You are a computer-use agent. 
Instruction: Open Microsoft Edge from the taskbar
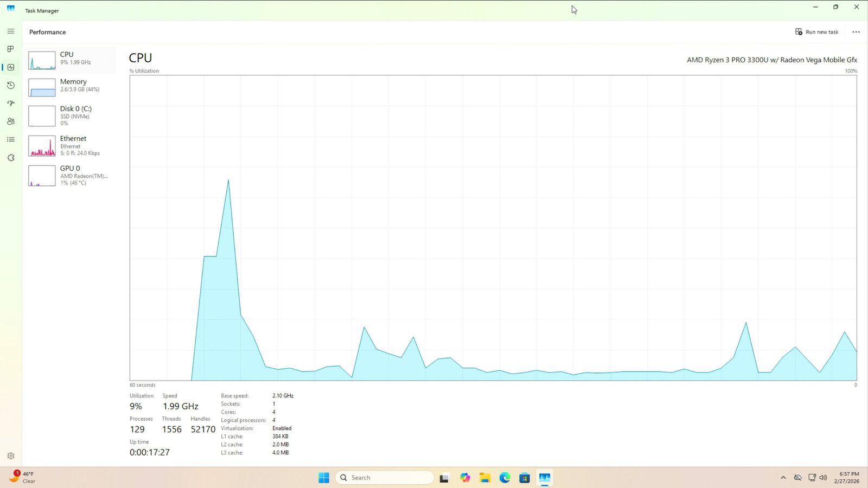point(505,478)
